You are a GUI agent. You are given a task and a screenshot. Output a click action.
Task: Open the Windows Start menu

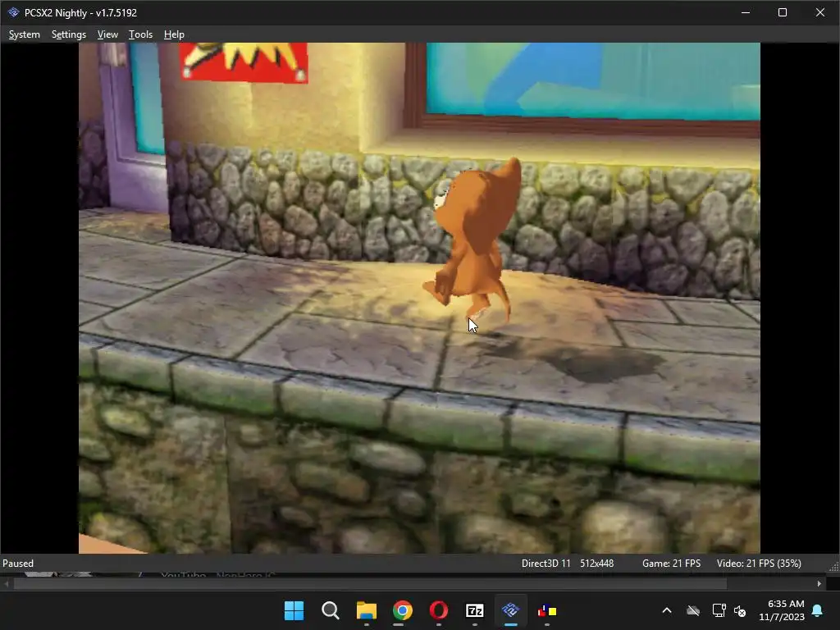click(x=294, y=610)
